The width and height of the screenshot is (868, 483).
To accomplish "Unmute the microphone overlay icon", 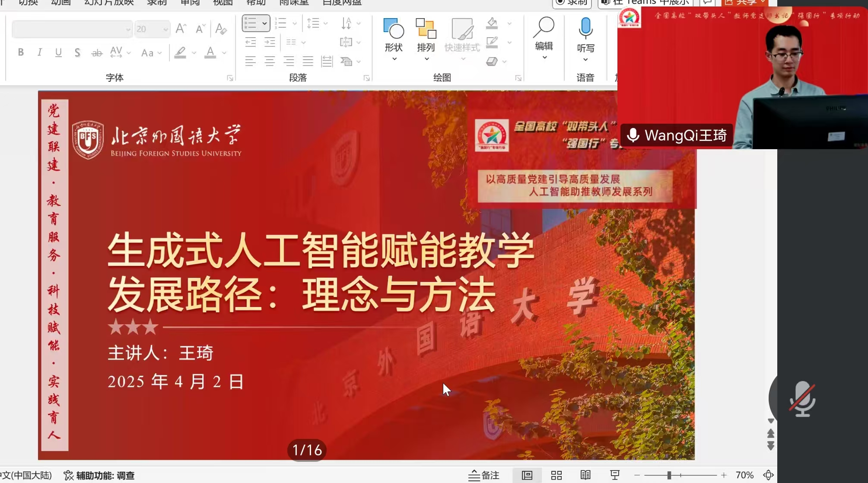I will [x=802, y=399].
